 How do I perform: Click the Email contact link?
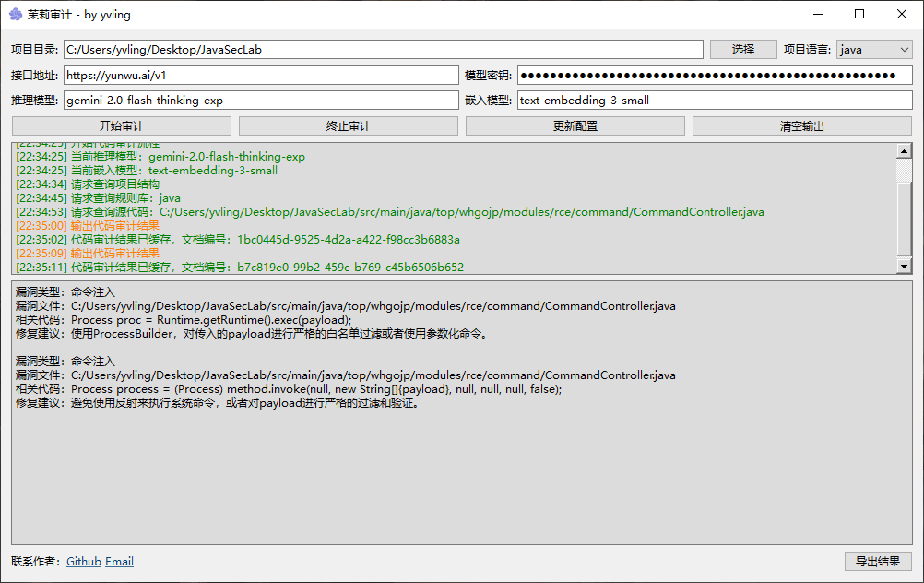(119, 562)
